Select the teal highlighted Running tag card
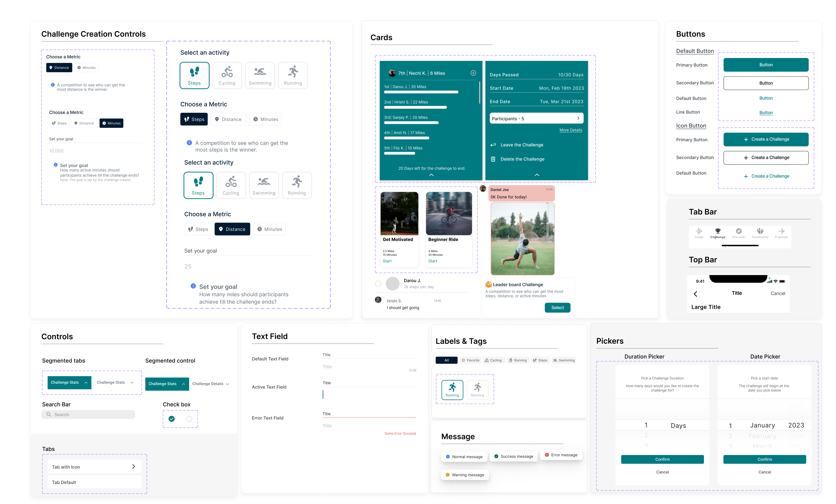Image resolution: width=836 pixels, height=504 pixels. tap(452, 390)
